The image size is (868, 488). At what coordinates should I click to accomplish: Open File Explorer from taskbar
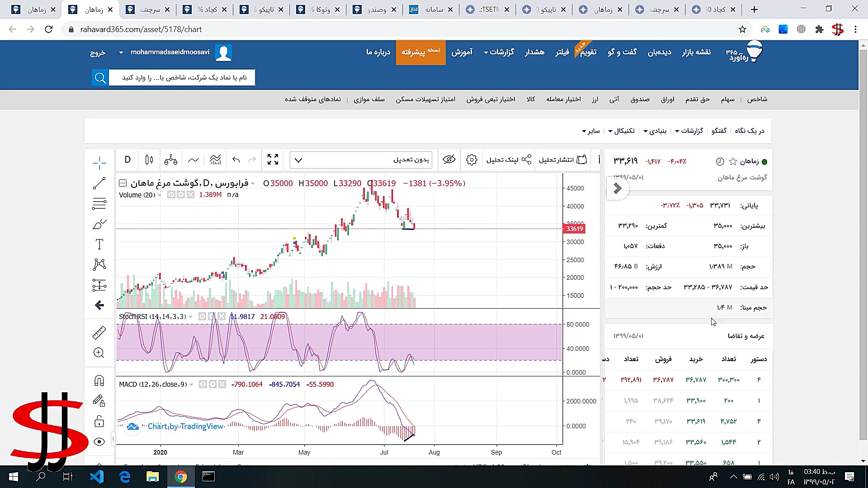[x=152, y=477]
